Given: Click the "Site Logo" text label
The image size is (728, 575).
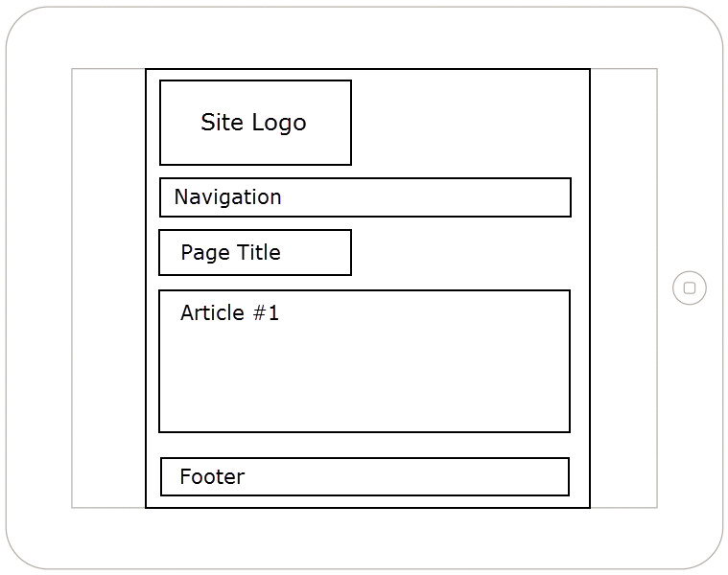Looking at the screenshot, I should [253, 123].
